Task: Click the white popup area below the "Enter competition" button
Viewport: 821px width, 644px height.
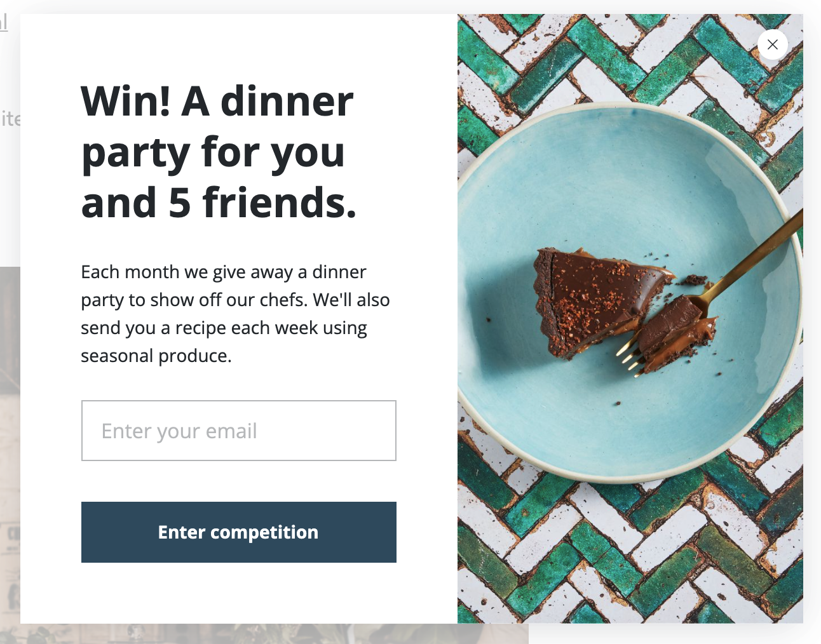Action: [x=239, y=594]
